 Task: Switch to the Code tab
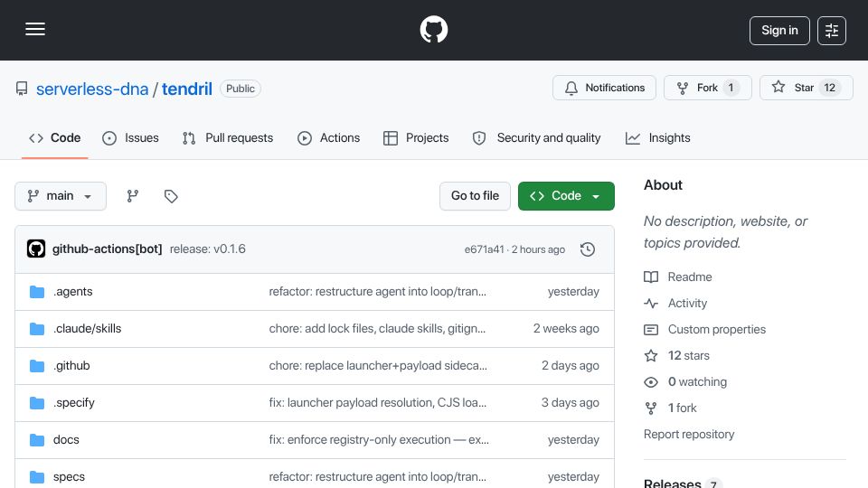pos(55,137)
